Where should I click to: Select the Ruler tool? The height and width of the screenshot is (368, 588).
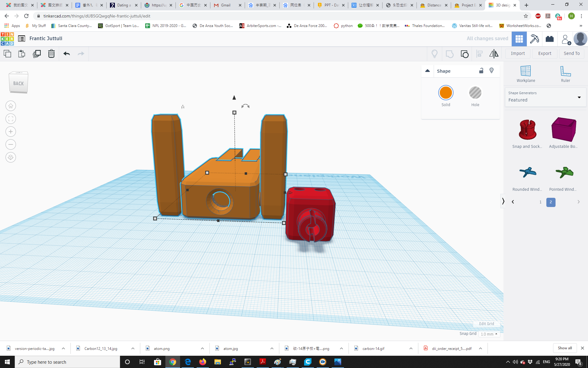pyautogui.click(x=565, y=74)
